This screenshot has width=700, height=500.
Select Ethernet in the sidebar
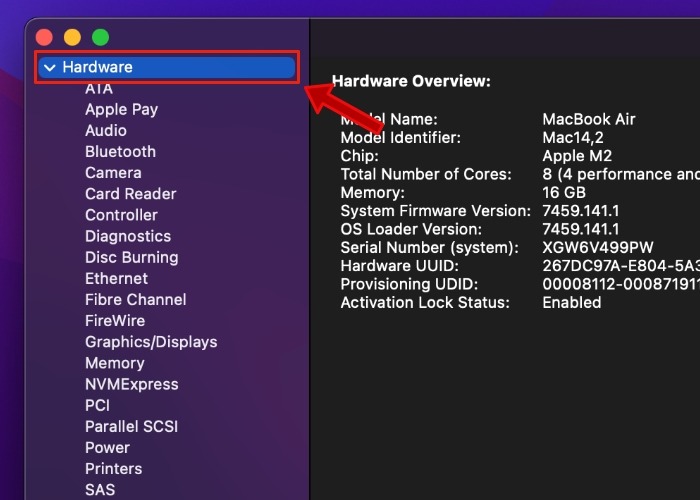[x=117, y=278]
